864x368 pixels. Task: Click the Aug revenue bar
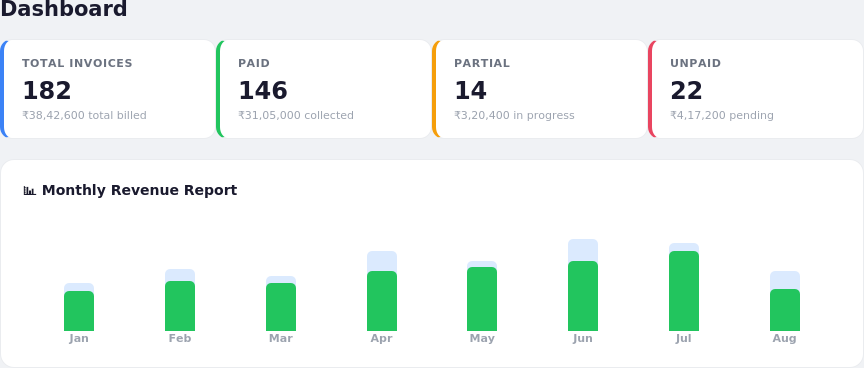(784, 301)
